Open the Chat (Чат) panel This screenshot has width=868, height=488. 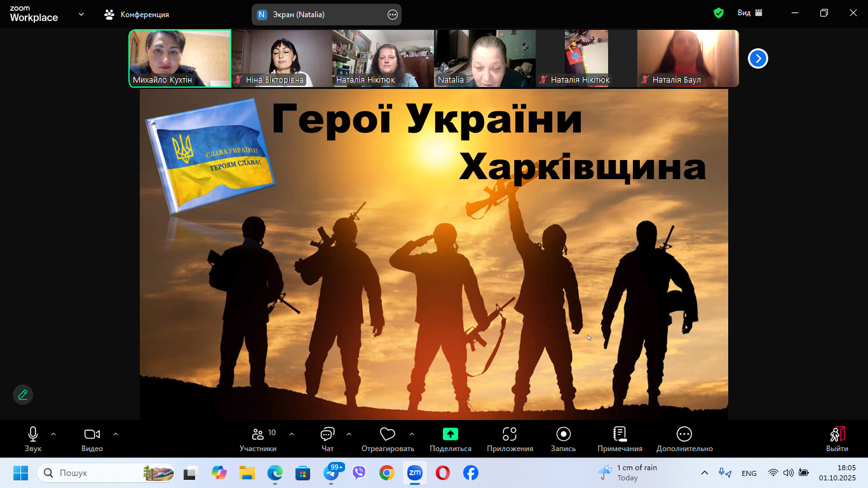click(327, 435)
